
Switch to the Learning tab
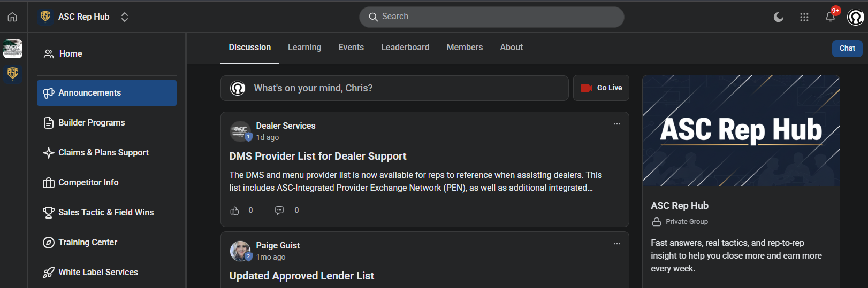coord(304,48)
